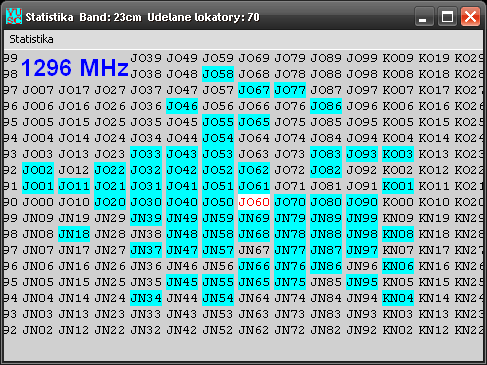Minimize the Statistika window
Screen dimensions: 487x365
[x=424, y=16]
